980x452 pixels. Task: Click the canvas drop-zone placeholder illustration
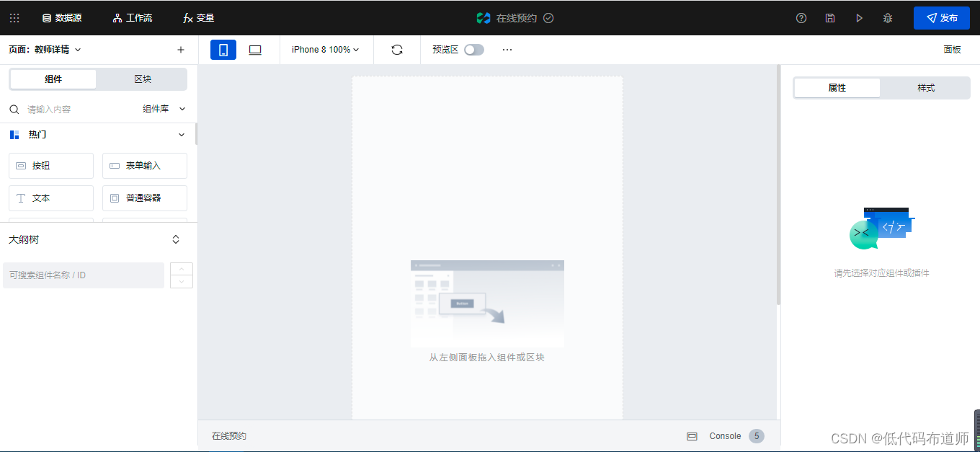tap(487, 303)
